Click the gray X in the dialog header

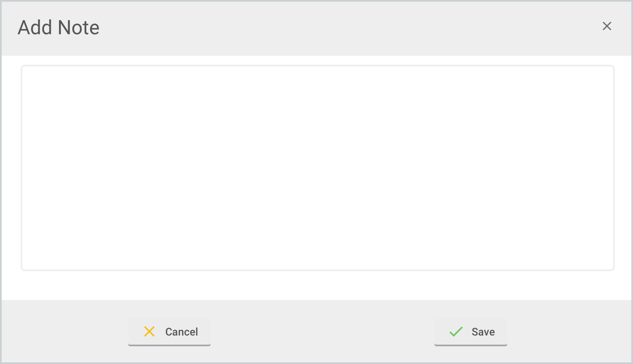tap(607, 26)
